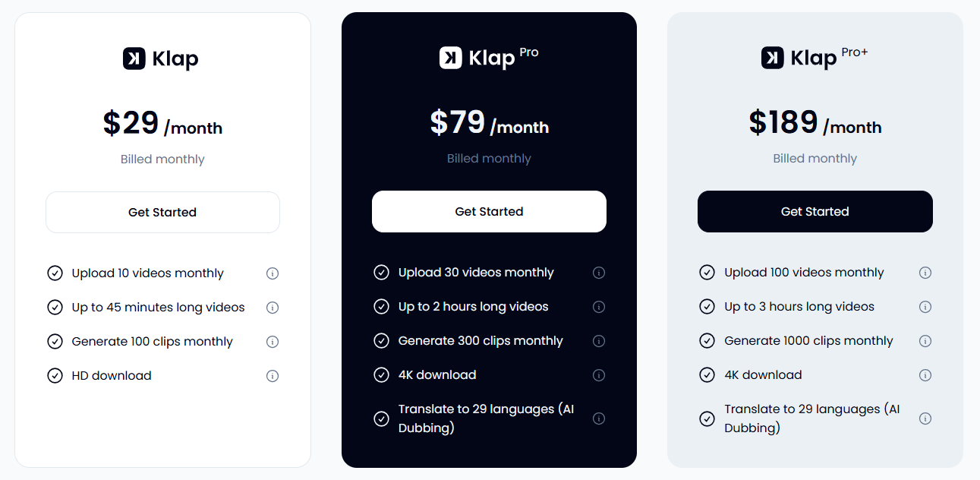Click info icon next to 45 minutes long videos

point(273,308)
